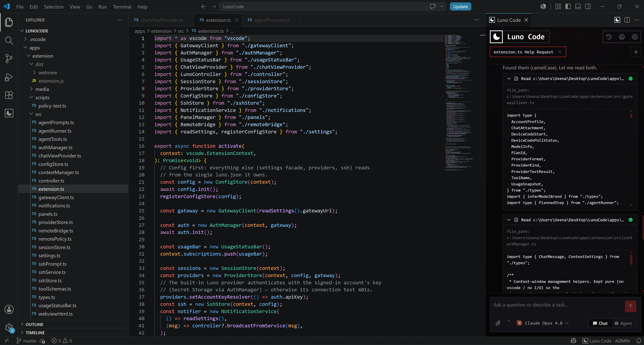The height and width of the screenshot is (345, 644).
Task: Open the master branch in status bar
Action: [27, 341]
